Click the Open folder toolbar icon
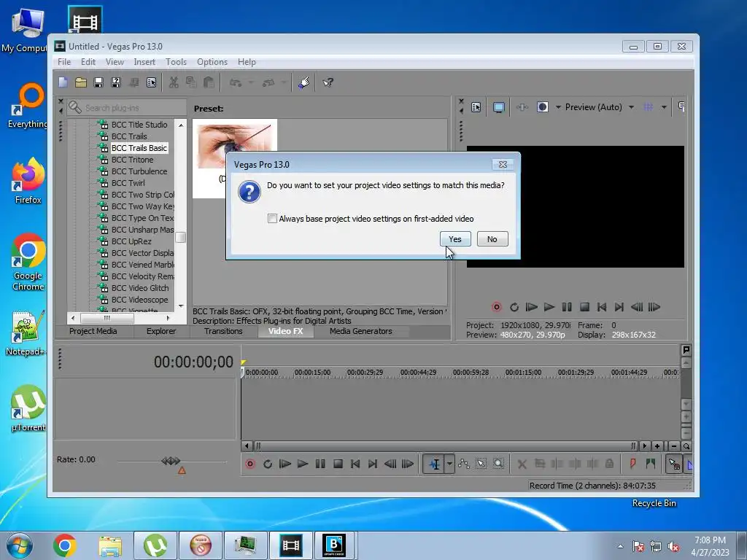The height and width of the screenshot is (560, 747). pyautogui.click(x=81, y=82)
